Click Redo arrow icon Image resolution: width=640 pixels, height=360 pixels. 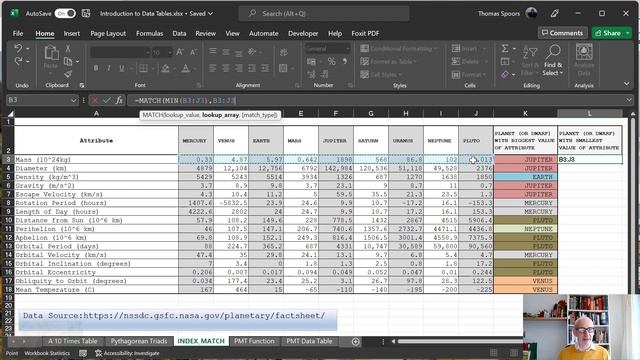pos(18,62)
